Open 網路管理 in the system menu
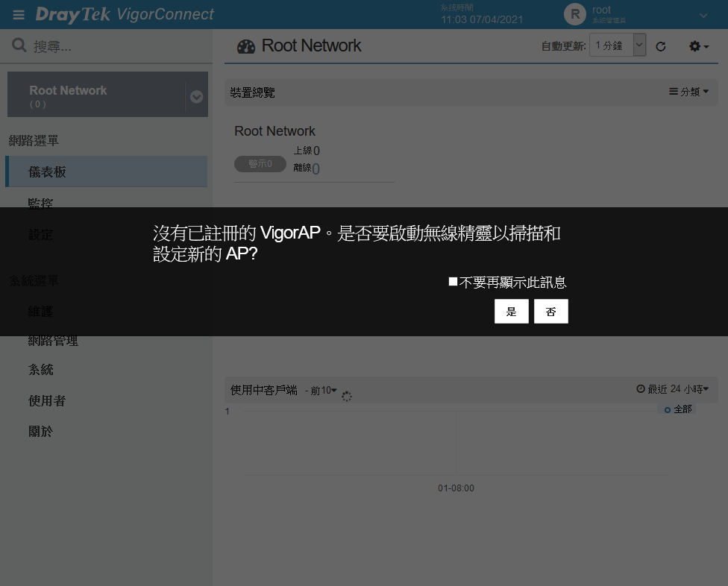Viewport: 728px width, 586px height. pos(53,341)
